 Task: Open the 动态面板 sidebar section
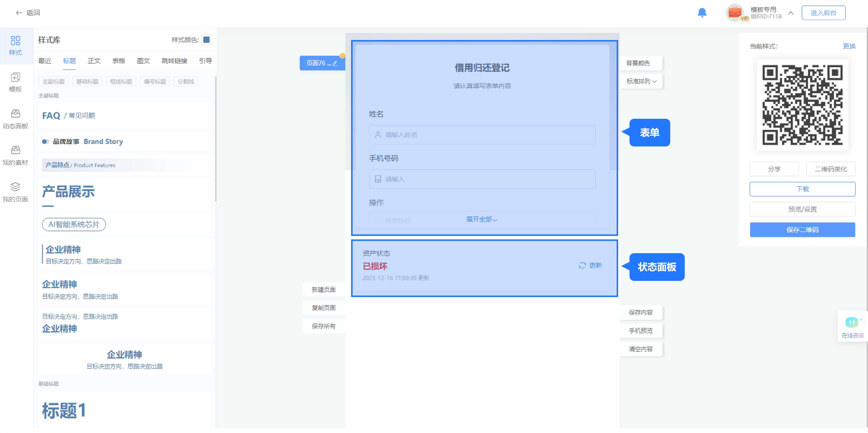click(15, 119)
